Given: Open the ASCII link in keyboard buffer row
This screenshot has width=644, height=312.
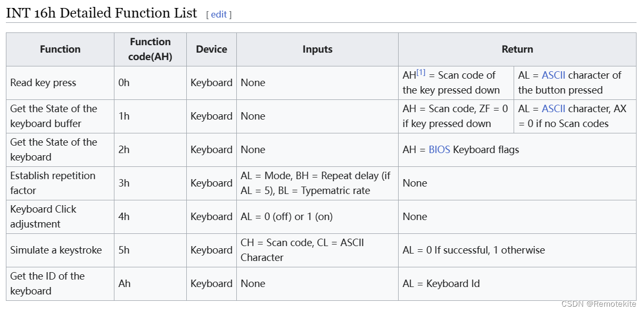Looking at the screenshot, I should coord(554,108).
